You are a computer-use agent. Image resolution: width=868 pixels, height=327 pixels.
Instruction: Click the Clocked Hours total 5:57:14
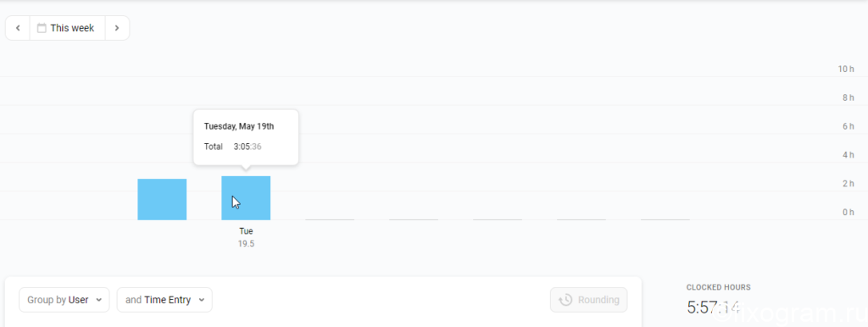[714, 307]
